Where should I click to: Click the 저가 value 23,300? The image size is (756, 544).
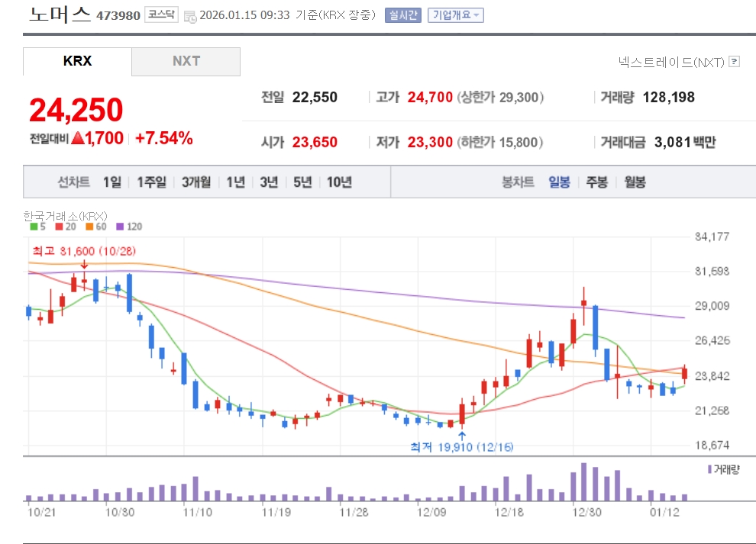[430, 142]
